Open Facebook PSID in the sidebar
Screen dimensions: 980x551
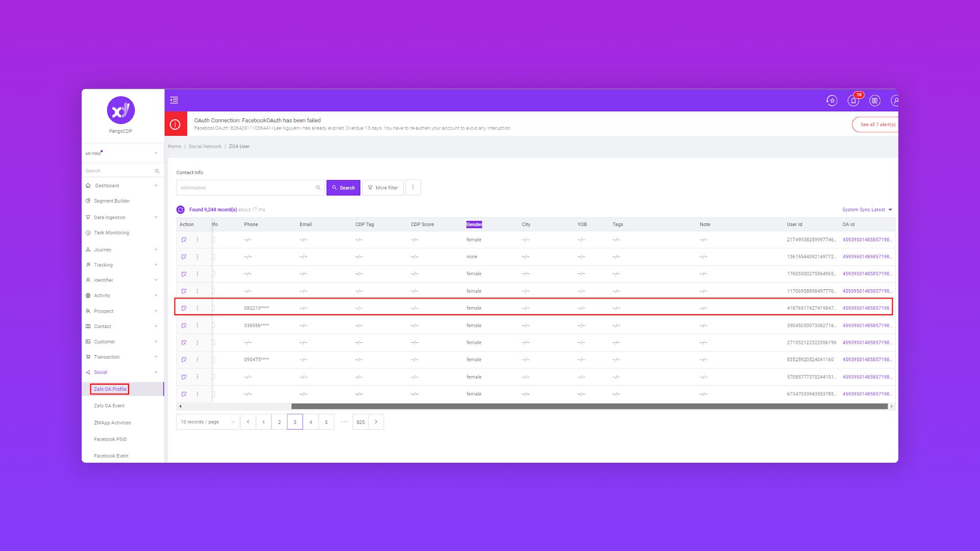[x=110, y=439]
